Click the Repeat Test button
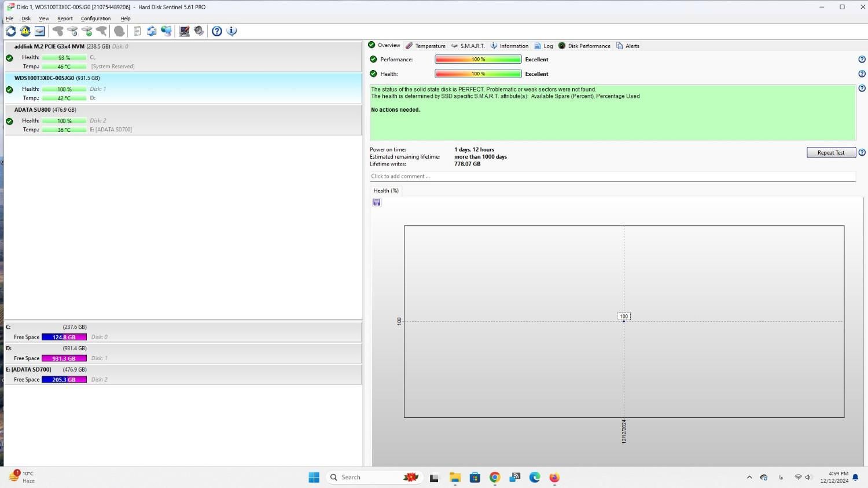The height and width of the screenshot is (488, 868). pos(831,153)
